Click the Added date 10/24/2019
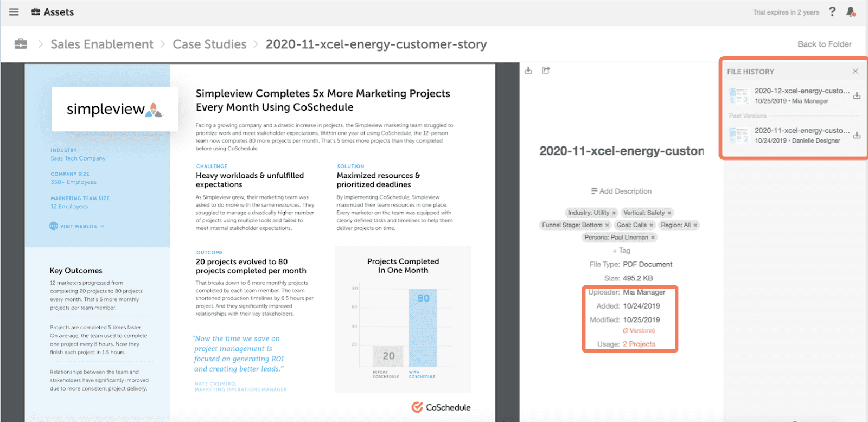 (x=641, y=306)
